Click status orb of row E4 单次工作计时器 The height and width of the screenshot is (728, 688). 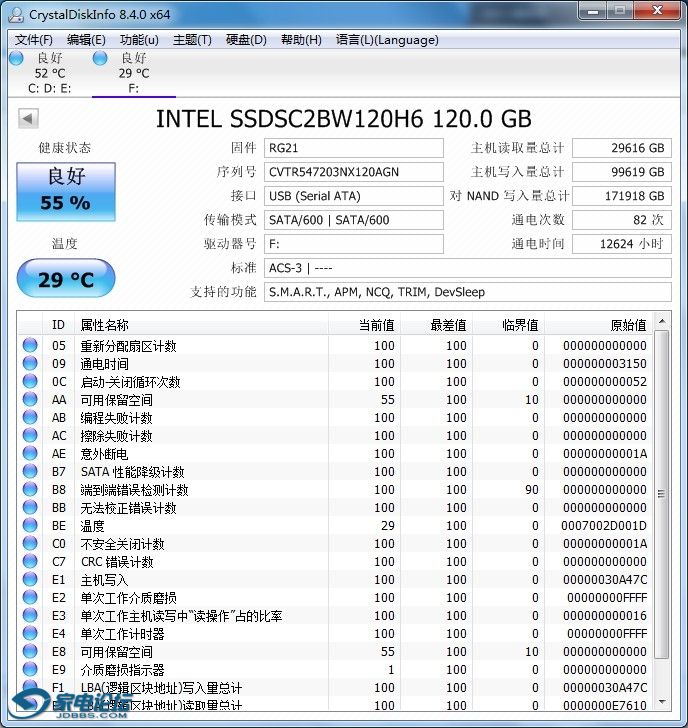[x=30, y=633]
